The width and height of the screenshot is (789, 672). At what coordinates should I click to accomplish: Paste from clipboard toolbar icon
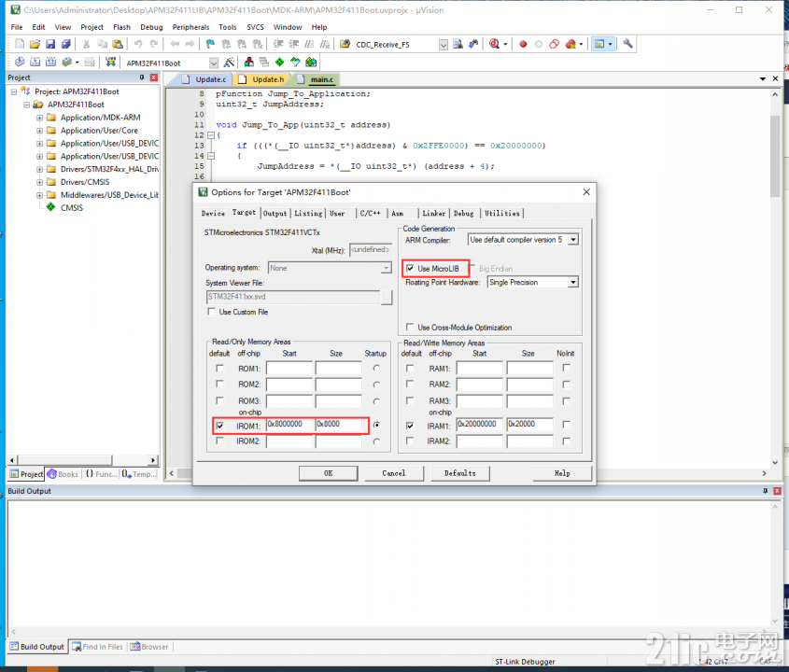tap(118, 44)
